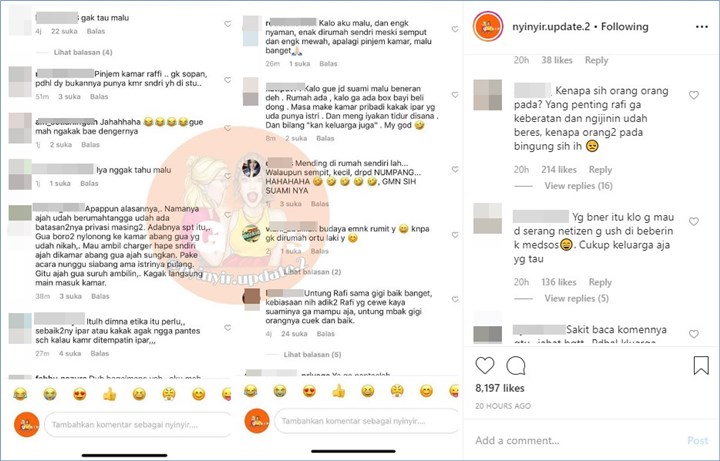
Task: Open comments via the speech bubble icon
Action: [x=516, y=365]
